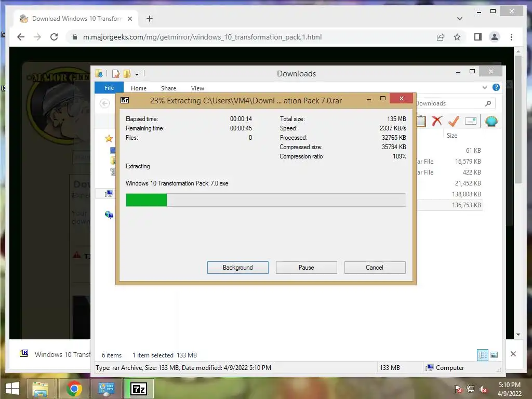Click the extraction progress bar

pyautogui.click(x=265, y=200)
